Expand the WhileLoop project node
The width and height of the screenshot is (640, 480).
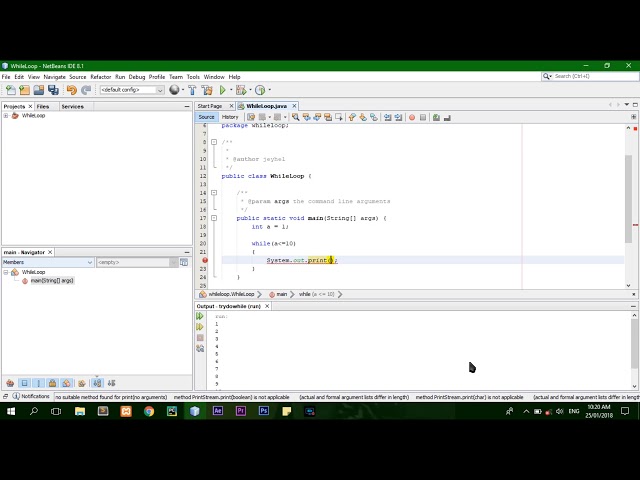click(6, 116)
